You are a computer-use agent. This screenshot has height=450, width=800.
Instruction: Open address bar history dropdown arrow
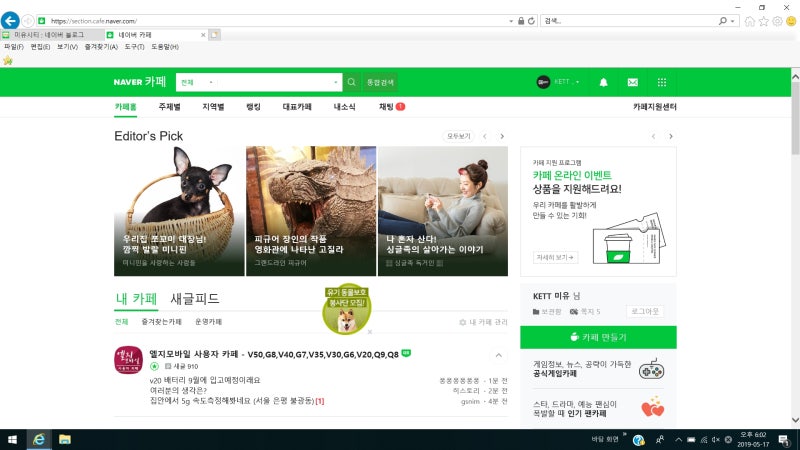coord(511,21)
